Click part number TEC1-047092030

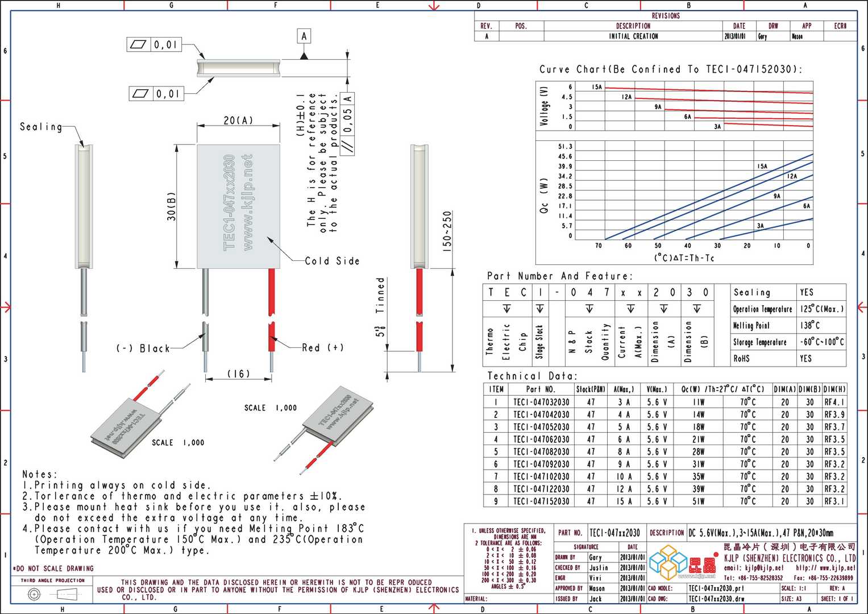pos(541,464)
